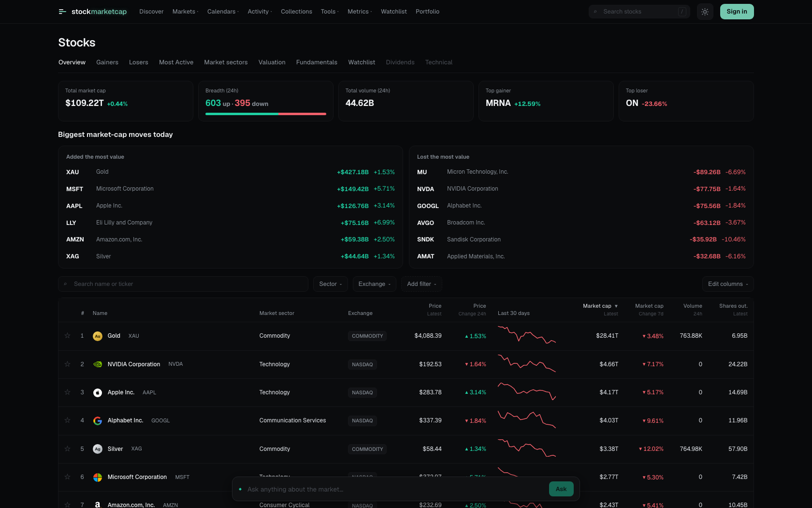Open the Dividends tab
The height and width of the screenshot is (508, 812).
[x=400, y=62]
